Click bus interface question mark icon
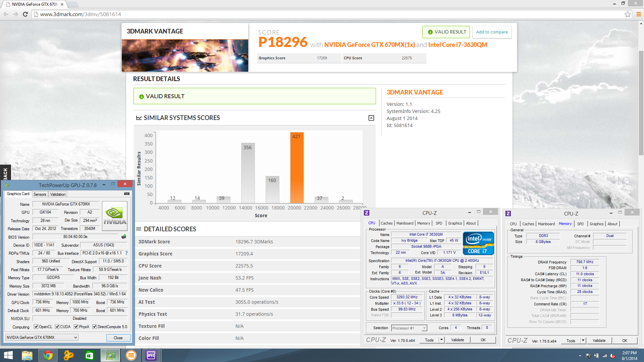The width and height of the screenshot is (644, 362). (x=126, y=253)
